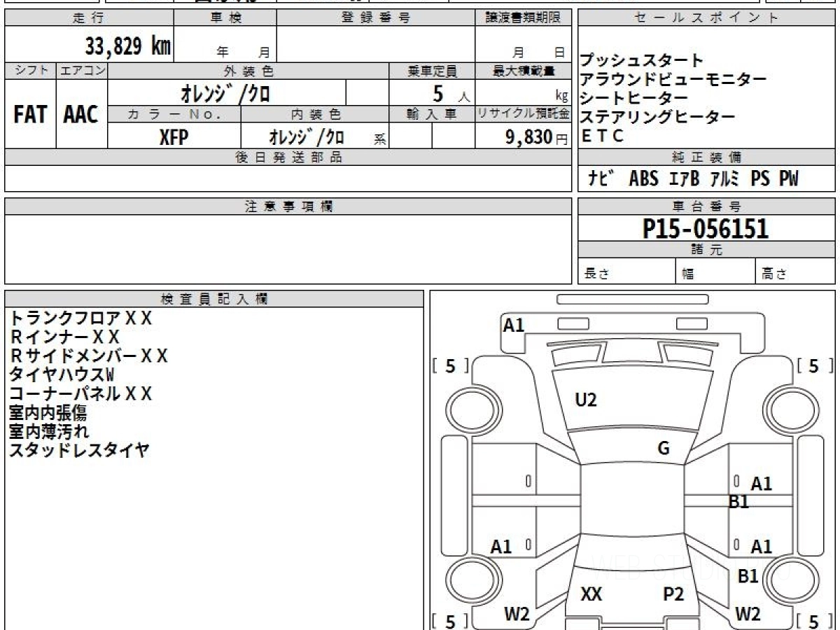
Task: Click the 車台番号 header
Action: pos(706,206)
